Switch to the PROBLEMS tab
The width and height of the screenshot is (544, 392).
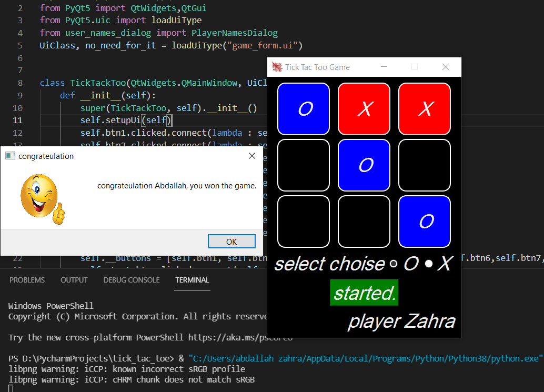[x=27, y=280]
